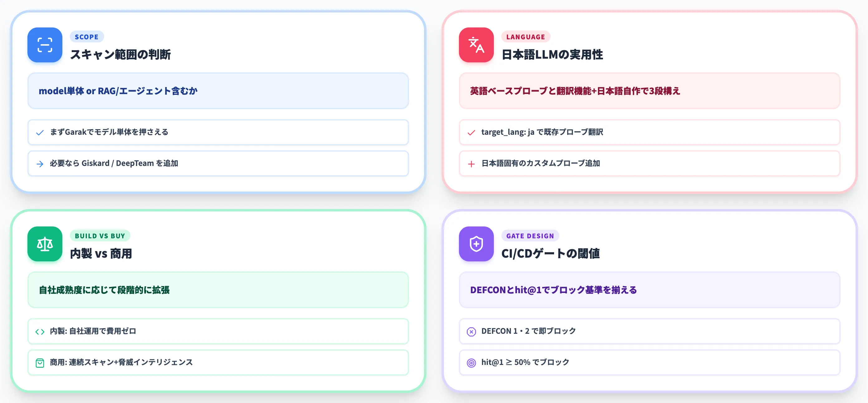The height and width of the screenshot is (403, 868).
Task: Click the arrow icon beside 必要なら Giskard / DeepTeam
Action: pos(40,164)
